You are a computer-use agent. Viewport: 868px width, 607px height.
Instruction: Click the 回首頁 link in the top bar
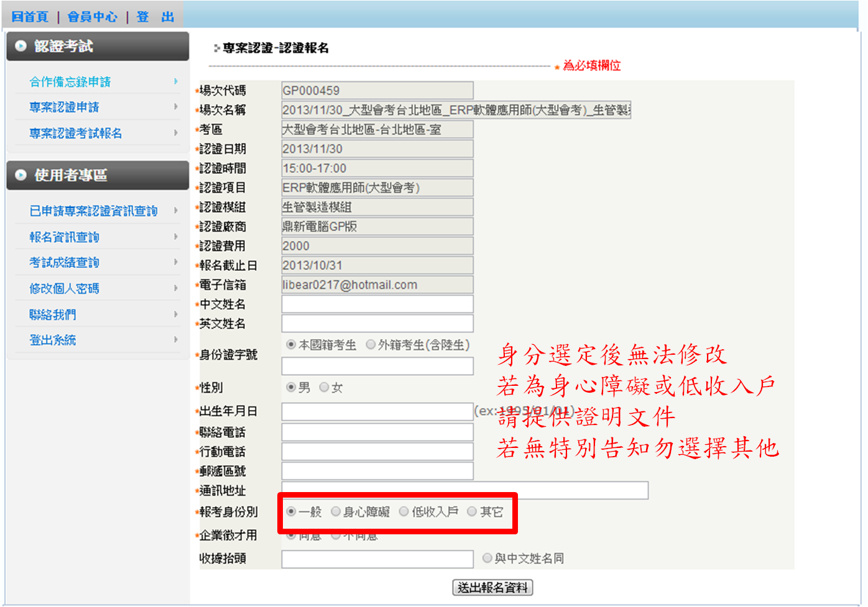pos(30,17)
